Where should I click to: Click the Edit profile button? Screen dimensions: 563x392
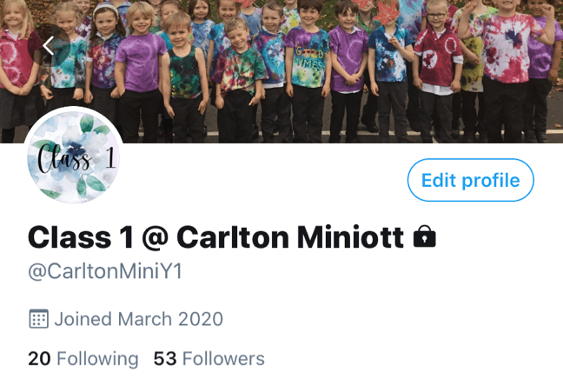pyautogui.click(x=471, y=180)
